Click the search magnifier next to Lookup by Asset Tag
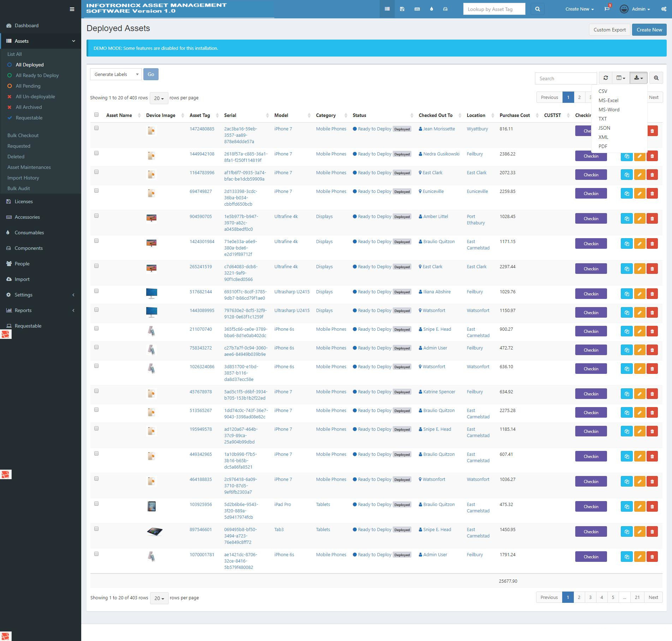 pos(537,9)
